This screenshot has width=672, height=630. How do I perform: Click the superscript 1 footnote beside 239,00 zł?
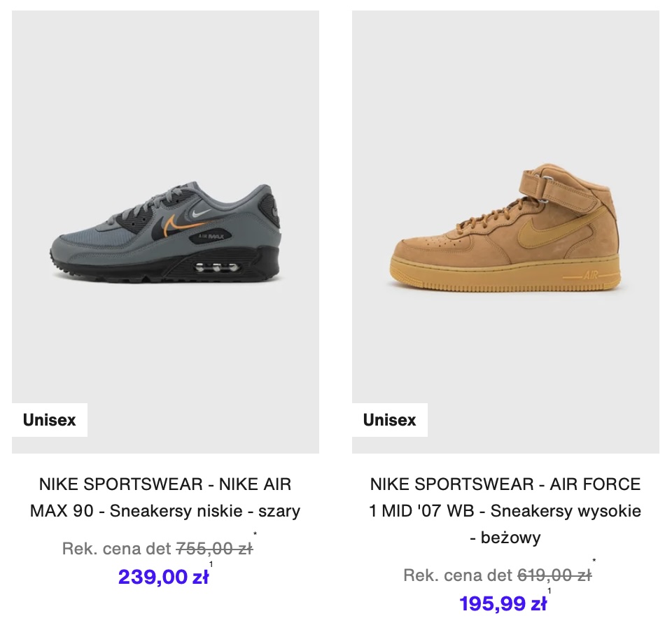coord(211,564)
